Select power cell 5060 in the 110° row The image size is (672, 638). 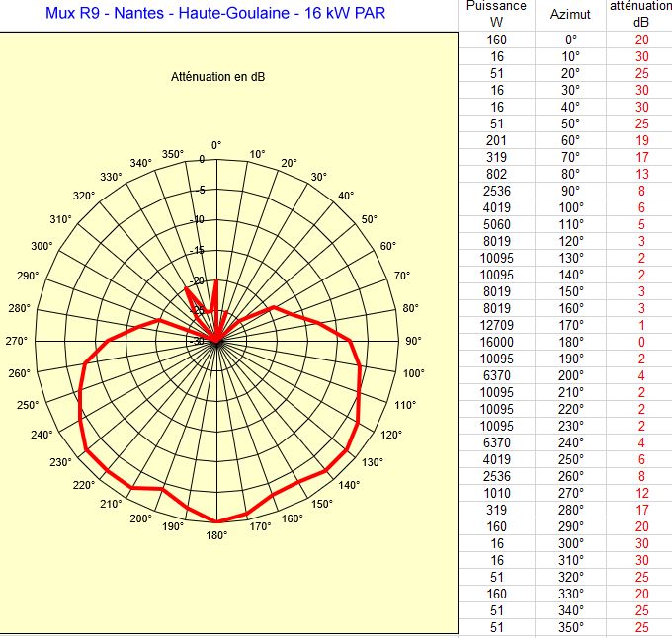pos(497,224)
